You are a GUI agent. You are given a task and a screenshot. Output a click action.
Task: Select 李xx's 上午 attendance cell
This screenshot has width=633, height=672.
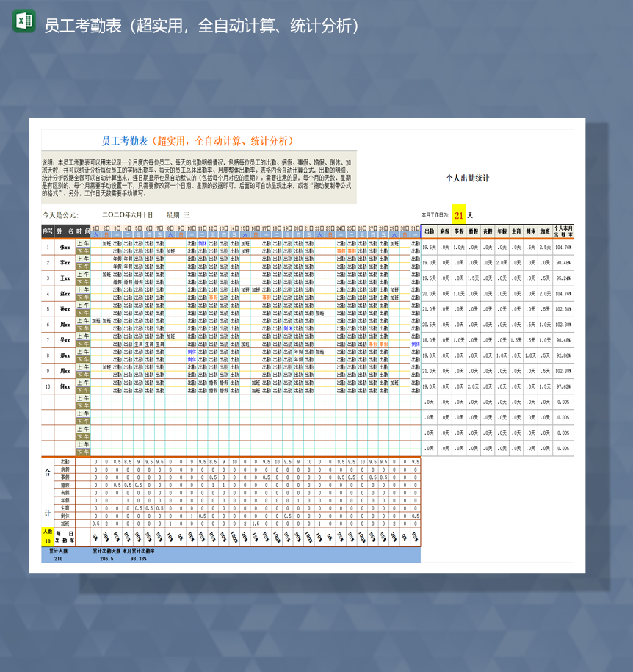coord(82,259)
